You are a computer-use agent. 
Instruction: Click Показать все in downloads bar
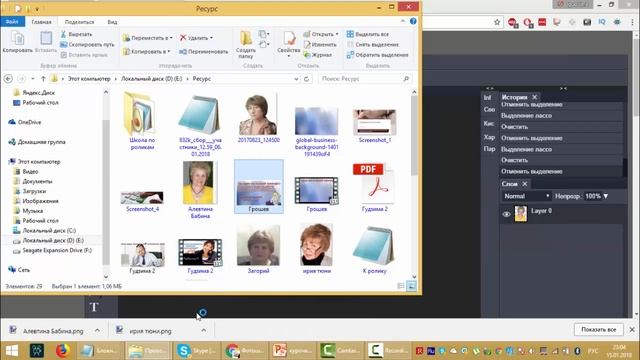click(598, 329)
